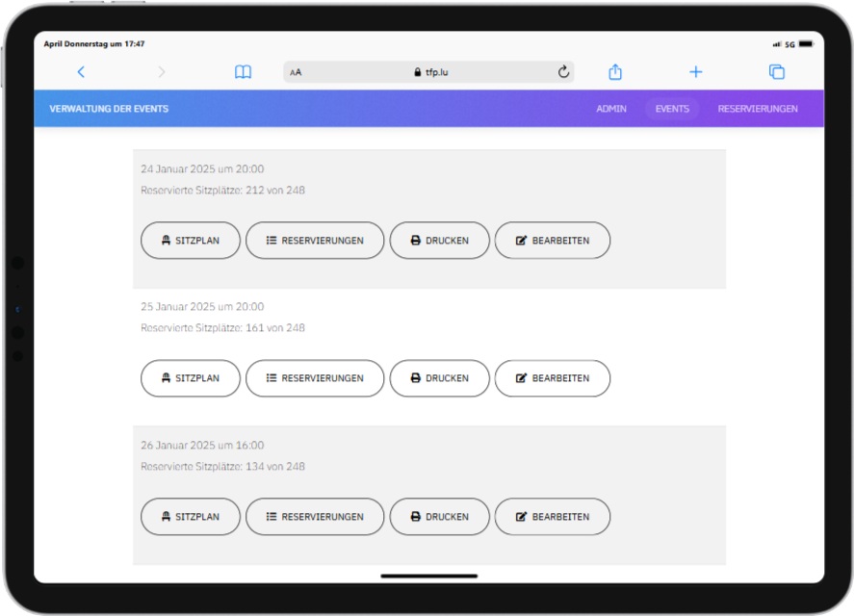The image size is (854, 616).
Task: Click the VERWALTUNG DER EVENTS title
Action: click(x=109, y=109)
